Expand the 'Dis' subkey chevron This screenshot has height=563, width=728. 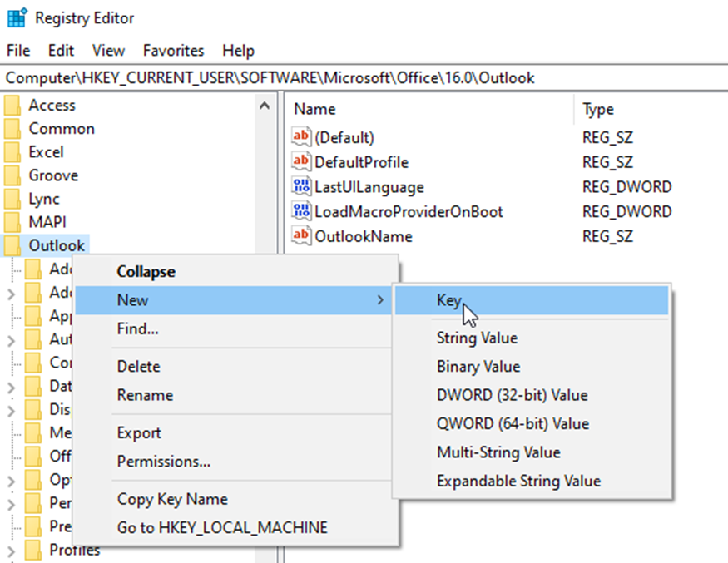[11, 411]
